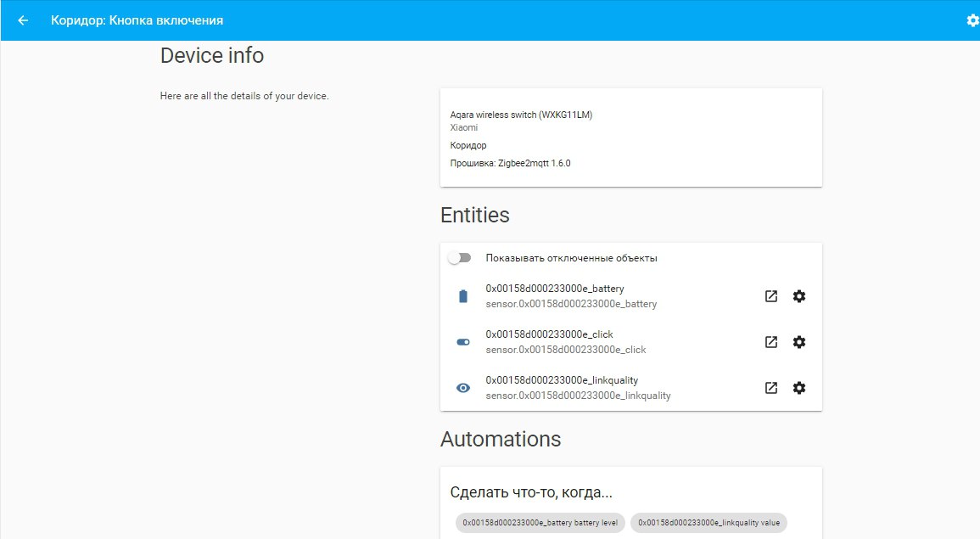The image size is (980, 539).
Task: Open battery entity settings gear
Action: pos(798,296)
